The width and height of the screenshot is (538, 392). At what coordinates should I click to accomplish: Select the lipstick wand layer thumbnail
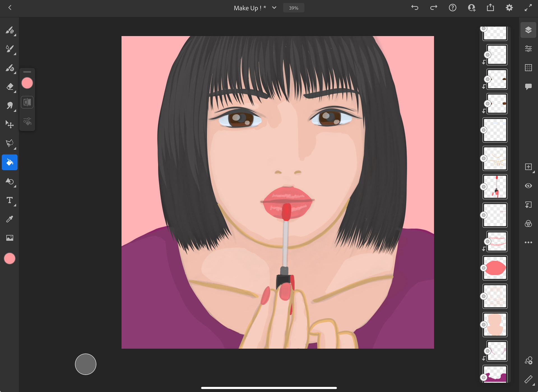[495, 187]
